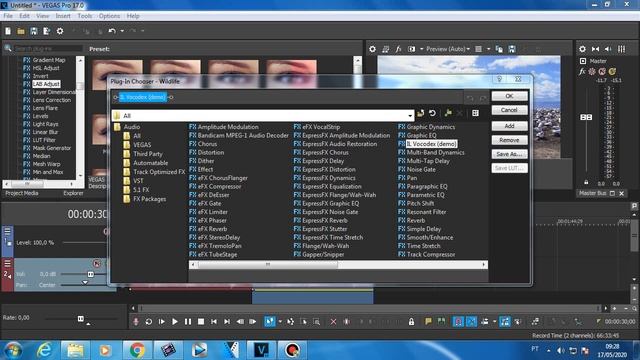Toggle the normal edit tool
The height and width of the screenshot is (360, 640).
pos(269,322)
